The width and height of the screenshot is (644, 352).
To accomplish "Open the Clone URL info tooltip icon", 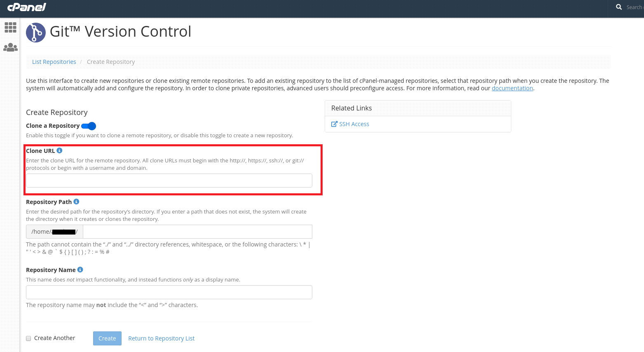I will [59, 150].
